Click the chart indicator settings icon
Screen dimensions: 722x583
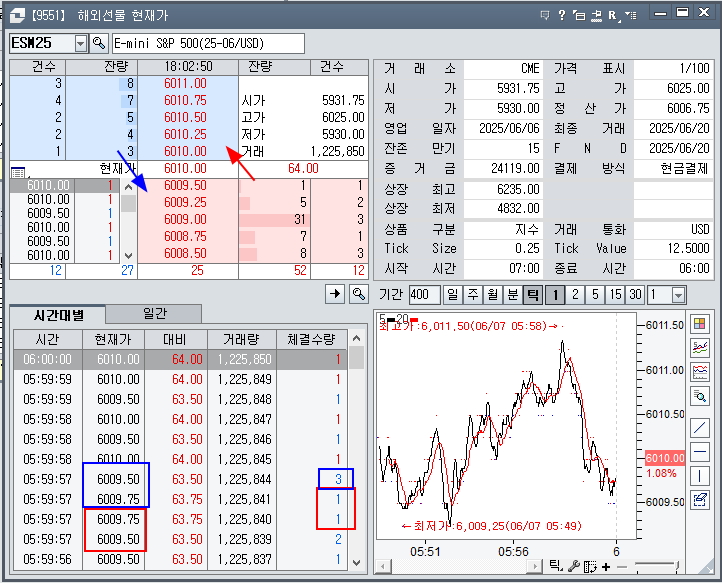tap(700, 348)
